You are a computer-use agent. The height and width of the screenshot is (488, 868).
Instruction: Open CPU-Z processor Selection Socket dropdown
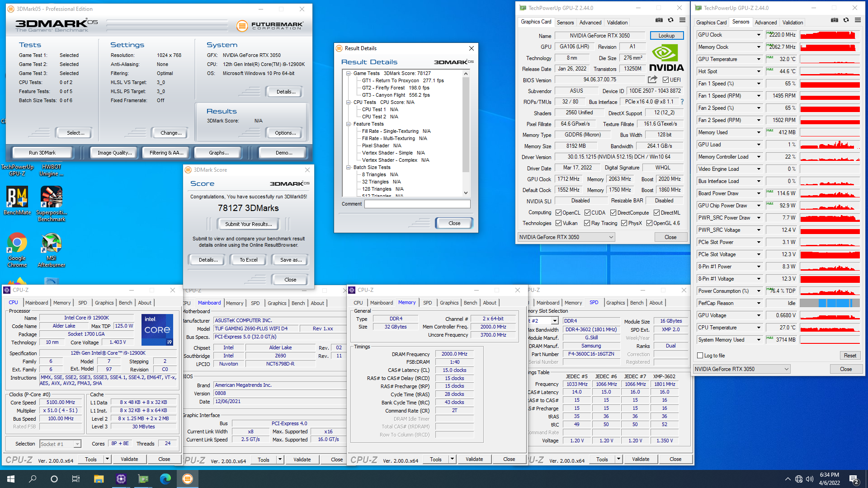click(x=60, y=444)
